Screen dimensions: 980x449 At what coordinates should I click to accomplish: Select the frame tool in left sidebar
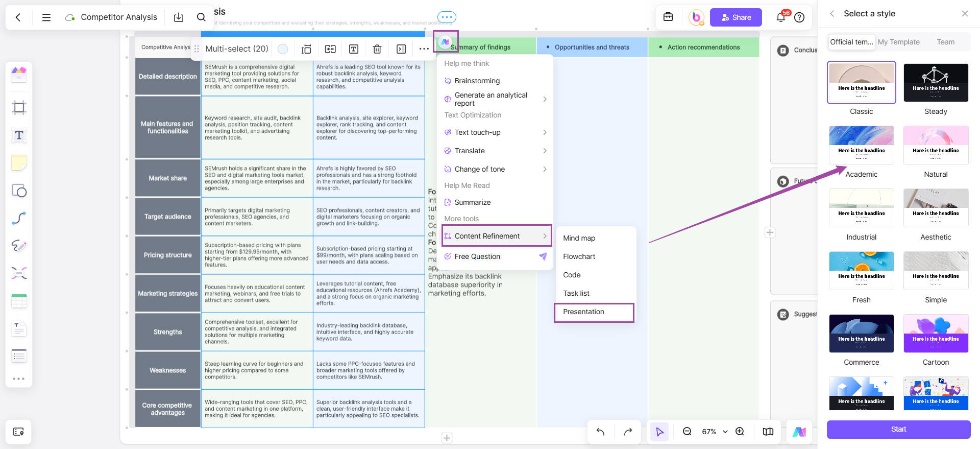click(19, 108)
